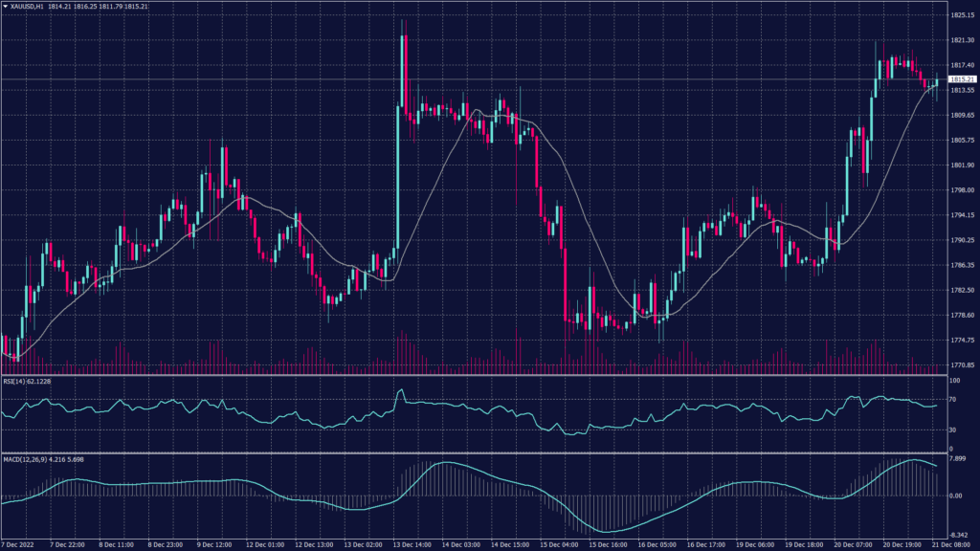The image size is (980, 551).
Task: Click the RSI 30 level label
Action: (953, 429)
